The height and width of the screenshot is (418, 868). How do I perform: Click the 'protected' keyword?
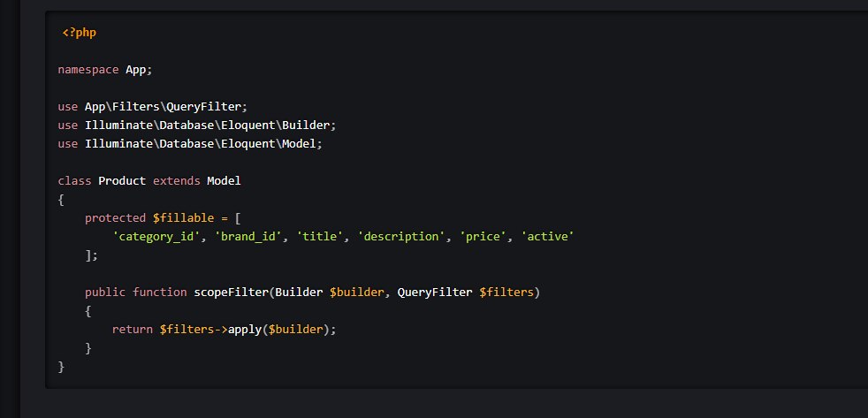pos(115,218)
